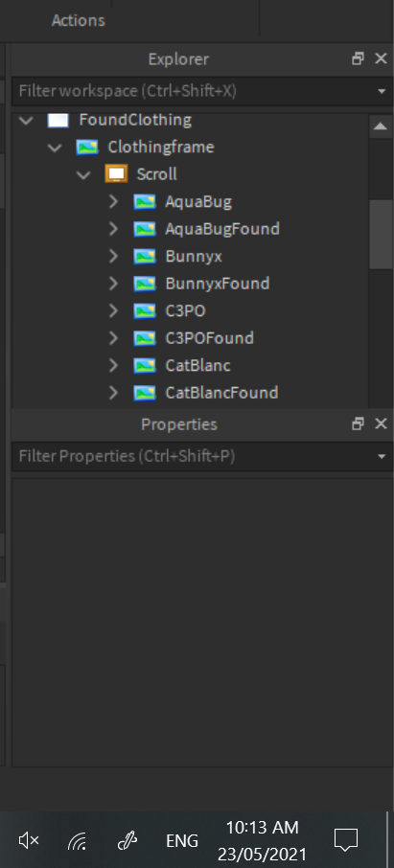Select the CatBlancFound tree item
Viewport: 394px width, 868px height.
click(x=221, y=393)
